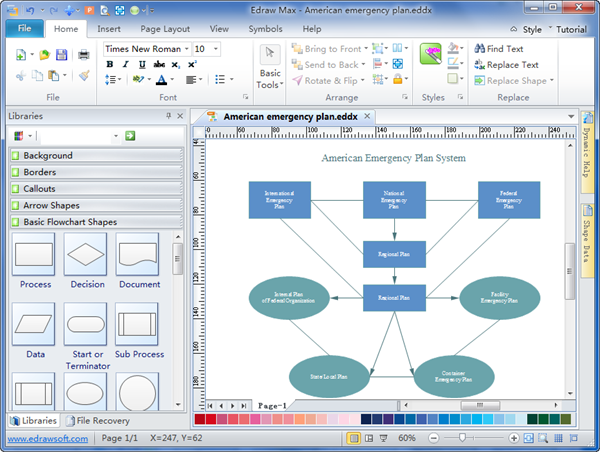Click the italic formatting icon
Image resolution: width=600 pixels, height=452 pixels.
125,65
